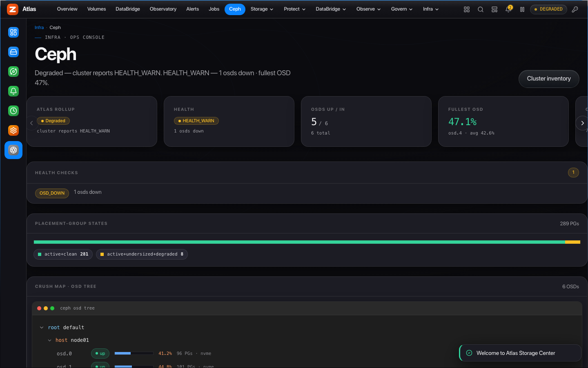Click the Welcome to Atlas Storage Center toast
Viewport: 588px width, 368px height.
click(x=520, y=353)
